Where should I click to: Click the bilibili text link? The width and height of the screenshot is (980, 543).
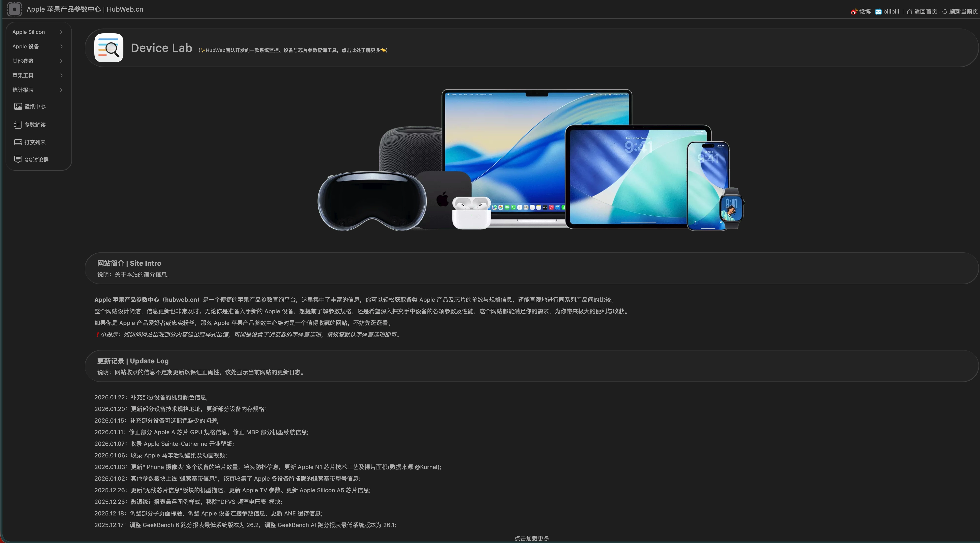[x=891, y=12]
